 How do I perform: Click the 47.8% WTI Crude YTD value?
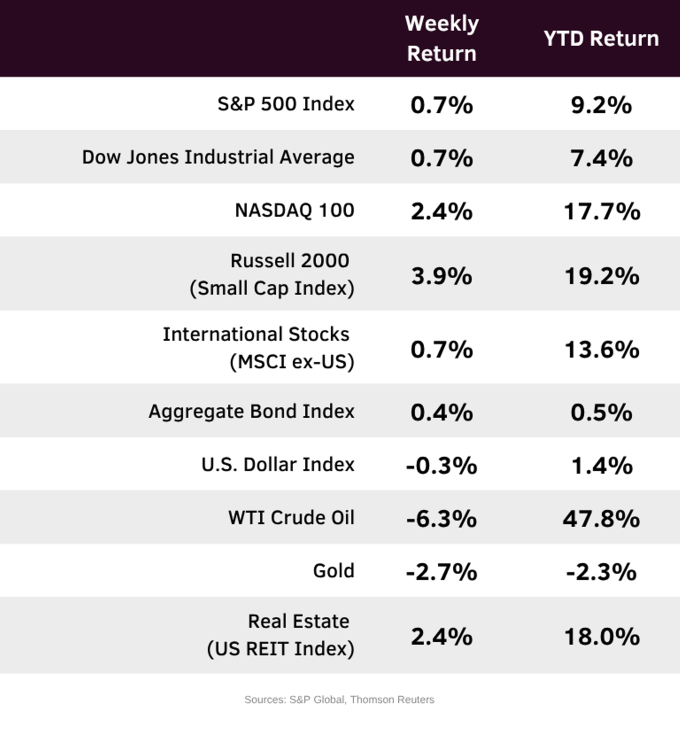(601, 518)
